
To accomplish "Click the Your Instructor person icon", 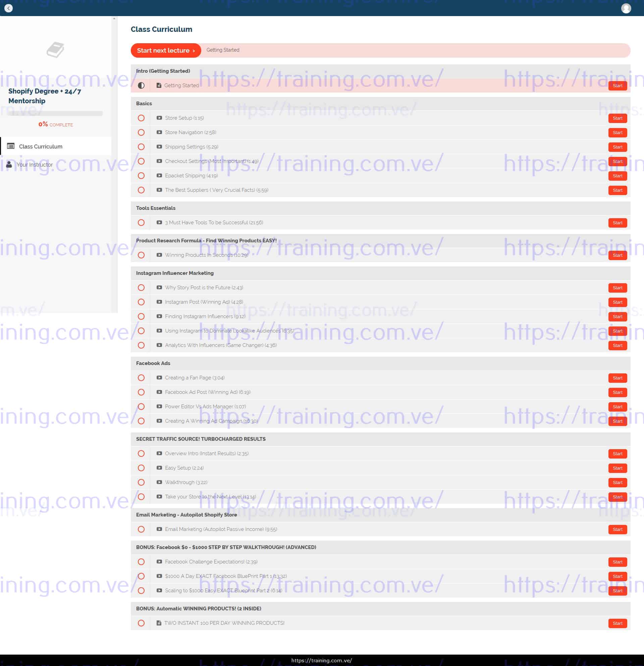I will coord(9,165).
